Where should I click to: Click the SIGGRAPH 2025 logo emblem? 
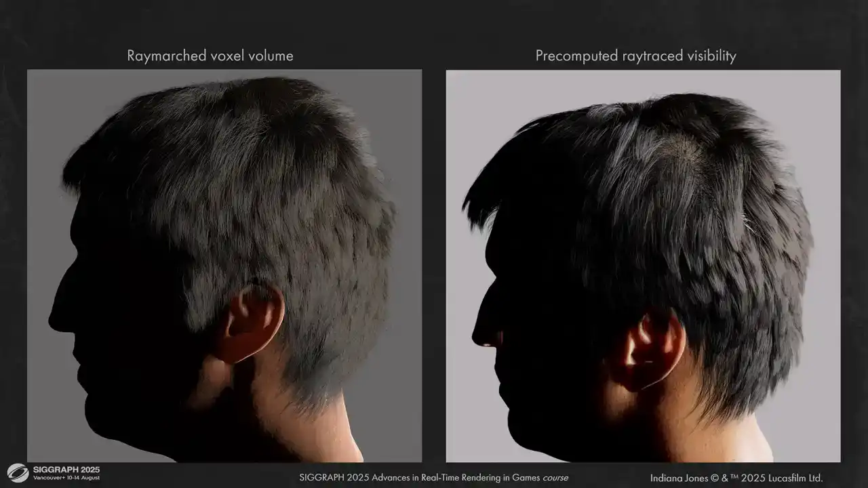[18, 472]
